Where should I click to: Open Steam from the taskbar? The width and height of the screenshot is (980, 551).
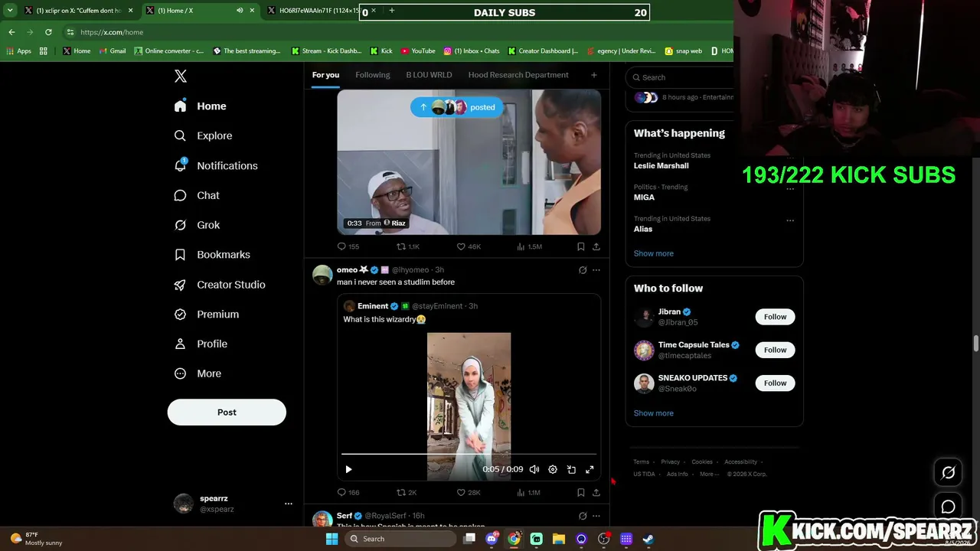[x=648, y=539]
